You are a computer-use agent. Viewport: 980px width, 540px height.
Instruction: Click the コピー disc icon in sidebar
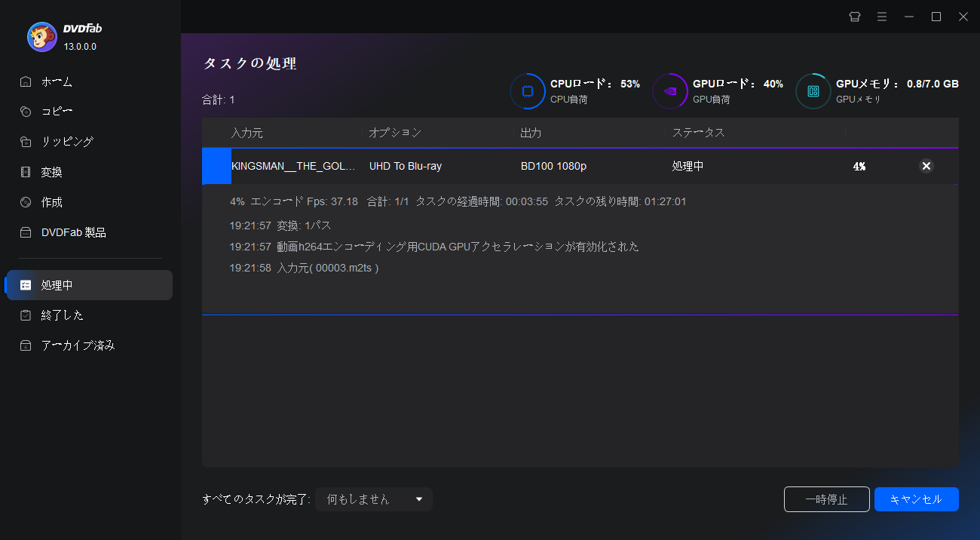pyautogui.click(x=26, y=112)
